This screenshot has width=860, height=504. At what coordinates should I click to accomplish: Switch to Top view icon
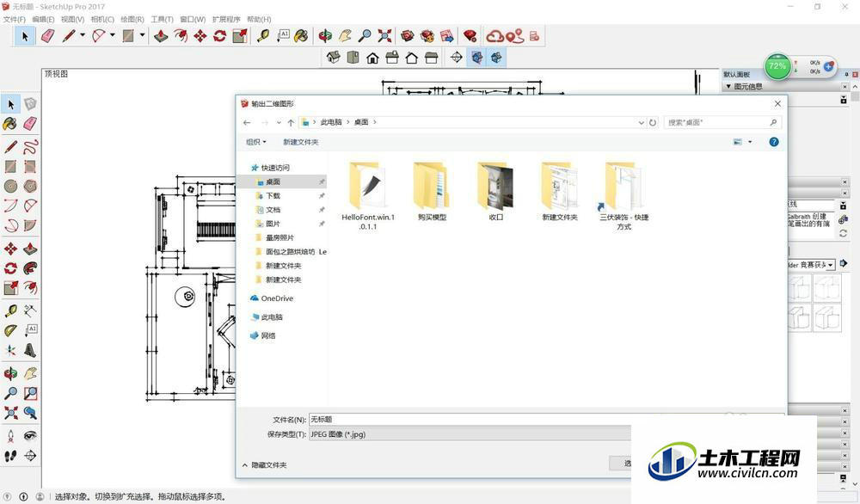[353, 57]
